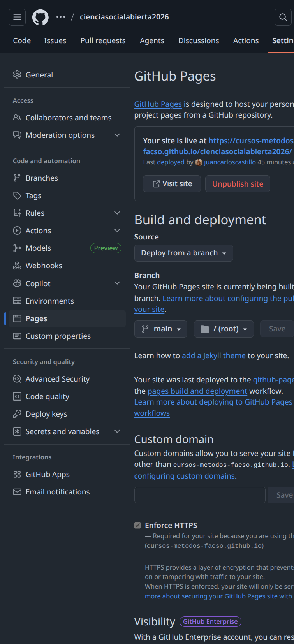Click the GitHub Apps grid icon
The width and height of the screenshot is (294, 644).
coord(17,474)
